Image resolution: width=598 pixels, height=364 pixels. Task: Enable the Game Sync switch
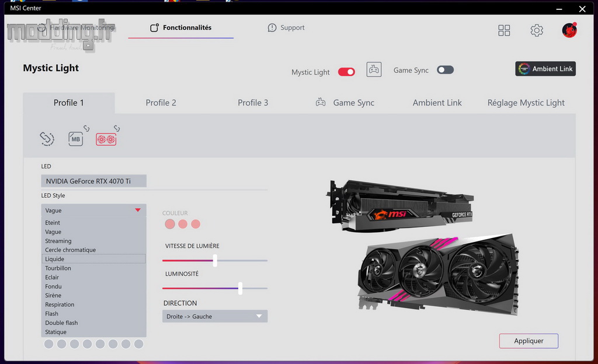click(445, 70)
